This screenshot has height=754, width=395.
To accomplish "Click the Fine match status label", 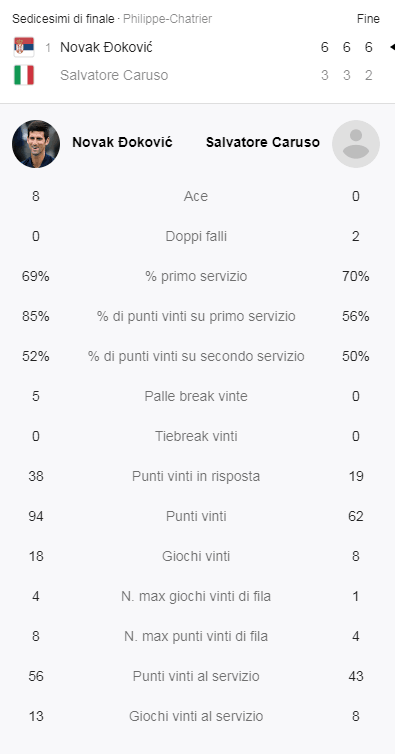I will click(368, 19).
